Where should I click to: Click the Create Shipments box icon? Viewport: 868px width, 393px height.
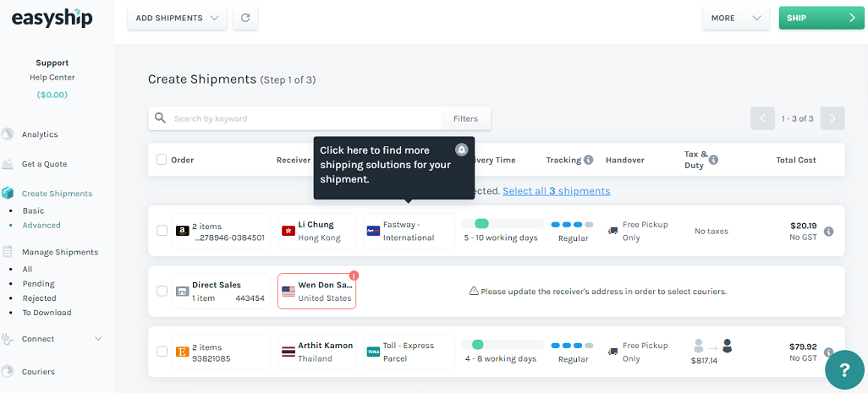[8, 194]
